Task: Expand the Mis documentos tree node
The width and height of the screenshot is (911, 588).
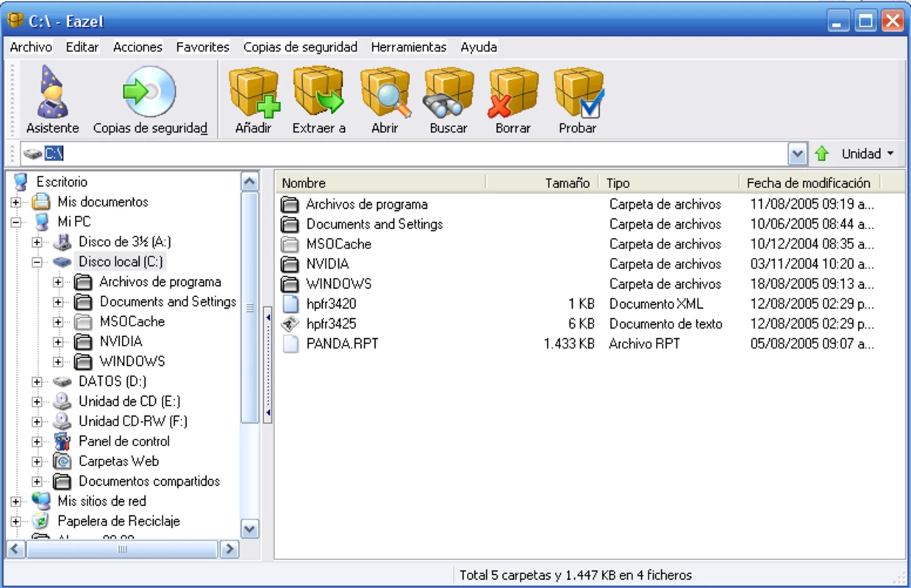Action: click(16, 202)
